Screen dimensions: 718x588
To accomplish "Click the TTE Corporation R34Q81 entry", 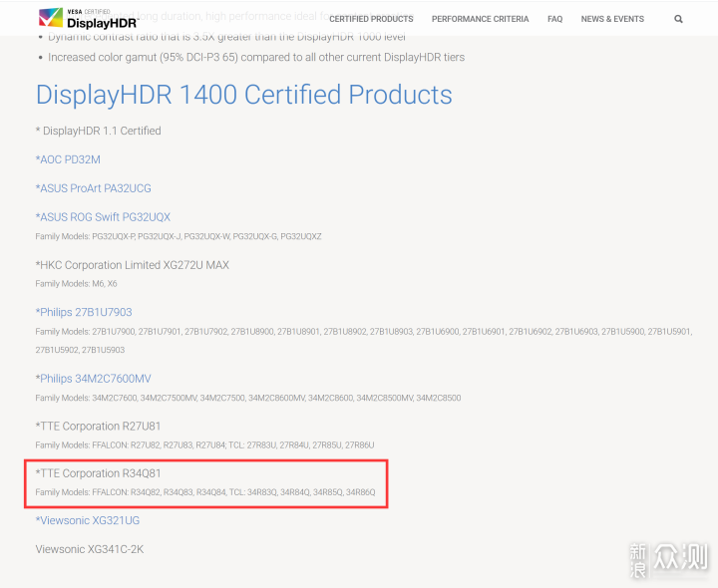I will pos(98,473).
